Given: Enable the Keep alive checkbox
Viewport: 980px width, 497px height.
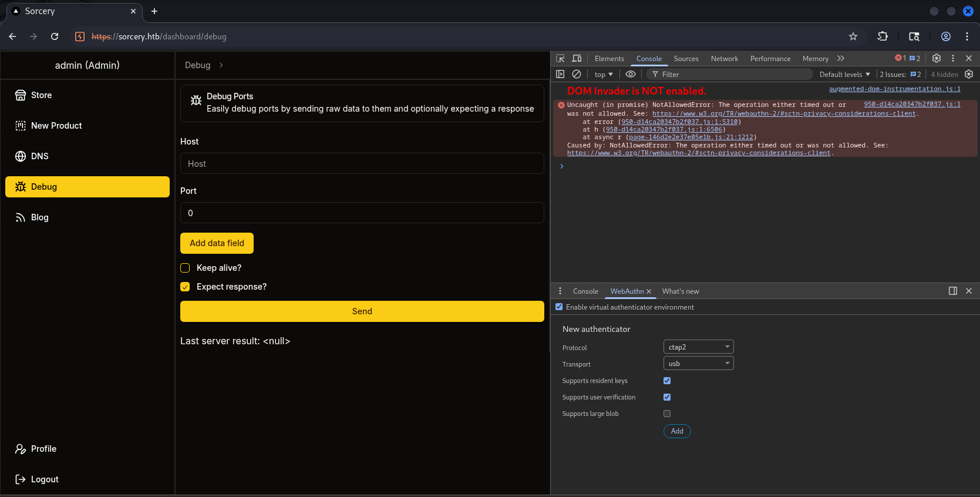Looking at the screenshot, I should click(x=185, y=268).
